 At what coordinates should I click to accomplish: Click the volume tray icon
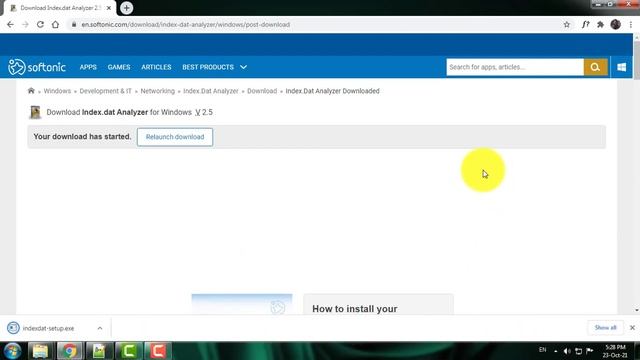(x=567, y=351)
